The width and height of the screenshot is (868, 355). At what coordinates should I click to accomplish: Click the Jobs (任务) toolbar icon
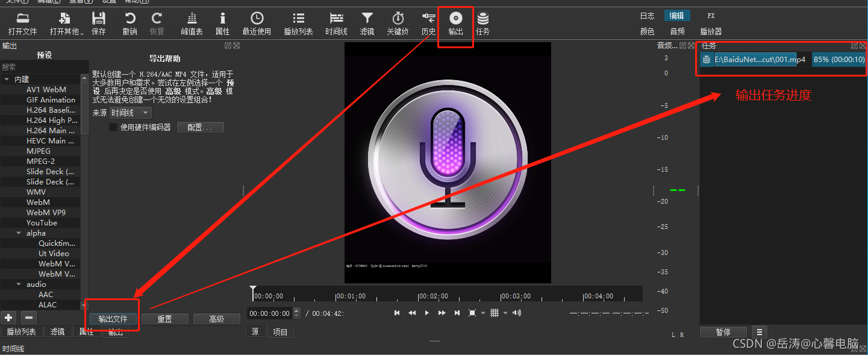click(x=482, y=19)
